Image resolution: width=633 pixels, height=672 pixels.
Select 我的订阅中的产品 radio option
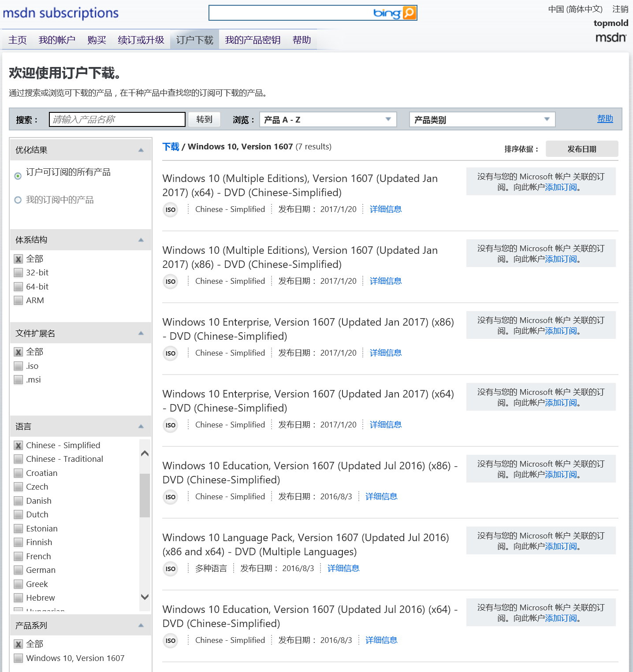click(x=18, y=200)
